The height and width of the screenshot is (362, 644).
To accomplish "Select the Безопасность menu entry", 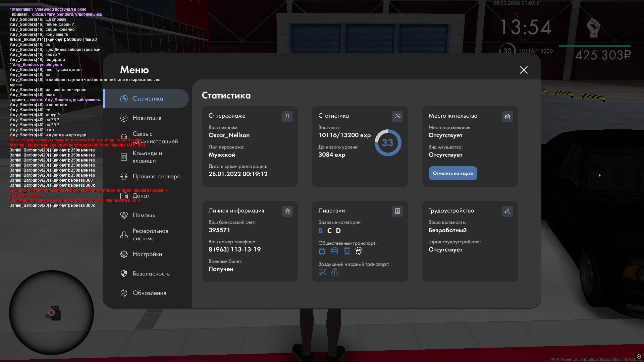I will point(151,274).
